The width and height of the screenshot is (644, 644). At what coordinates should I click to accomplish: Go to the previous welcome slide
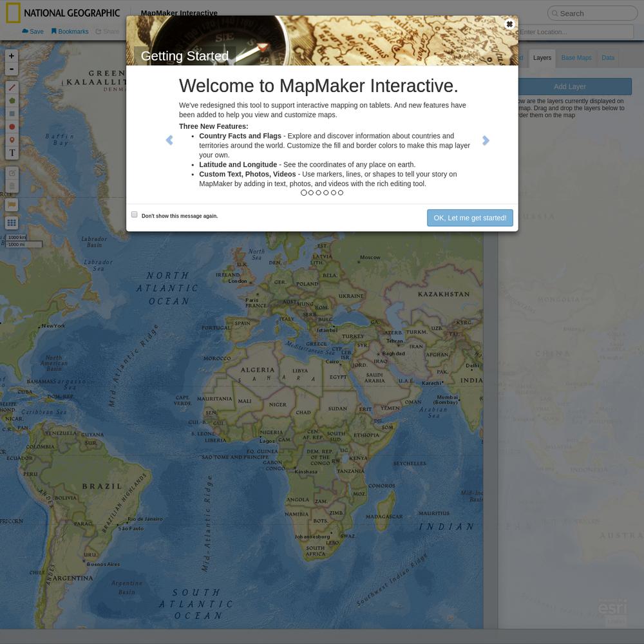click(169, 140)
